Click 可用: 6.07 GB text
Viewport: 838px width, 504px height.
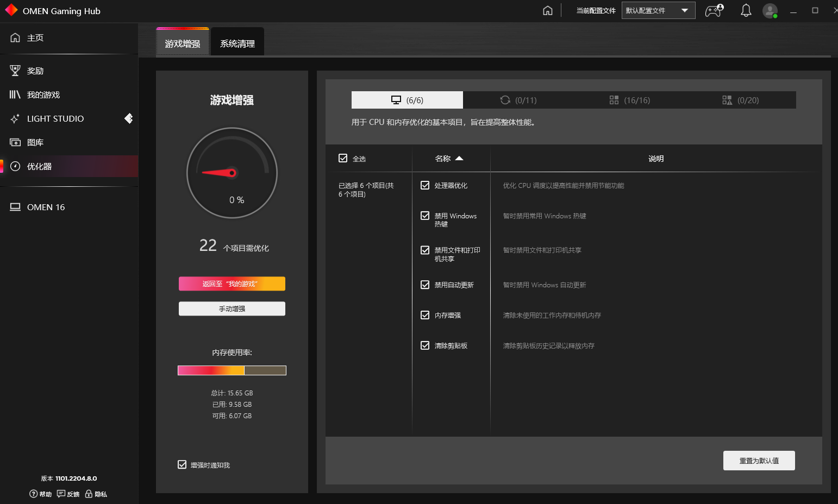point(232,416)
